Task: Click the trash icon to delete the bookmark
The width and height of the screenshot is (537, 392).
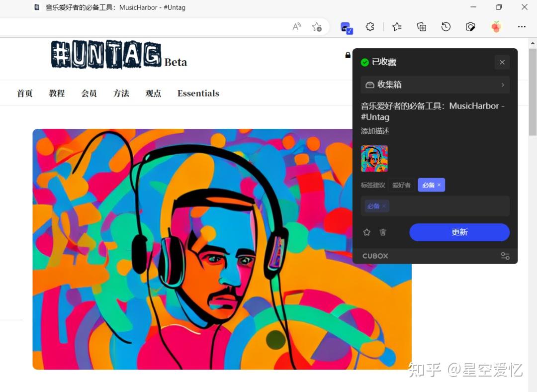Action: point(383,232)
